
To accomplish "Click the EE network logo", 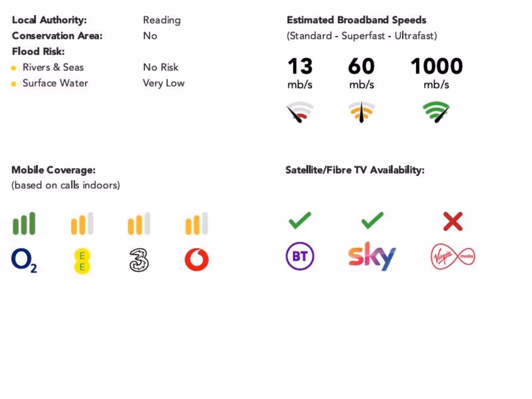I will click(x=82, y=261).
